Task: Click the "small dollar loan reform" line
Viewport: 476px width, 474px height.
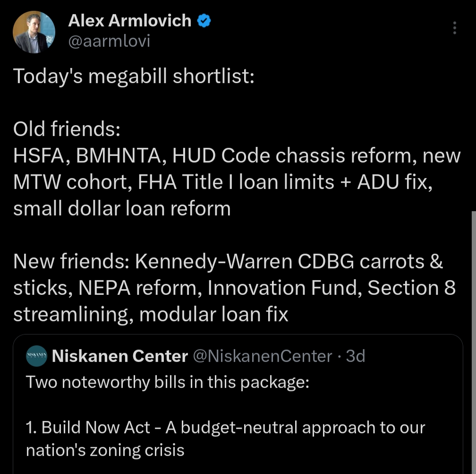Action: point(122,208)
